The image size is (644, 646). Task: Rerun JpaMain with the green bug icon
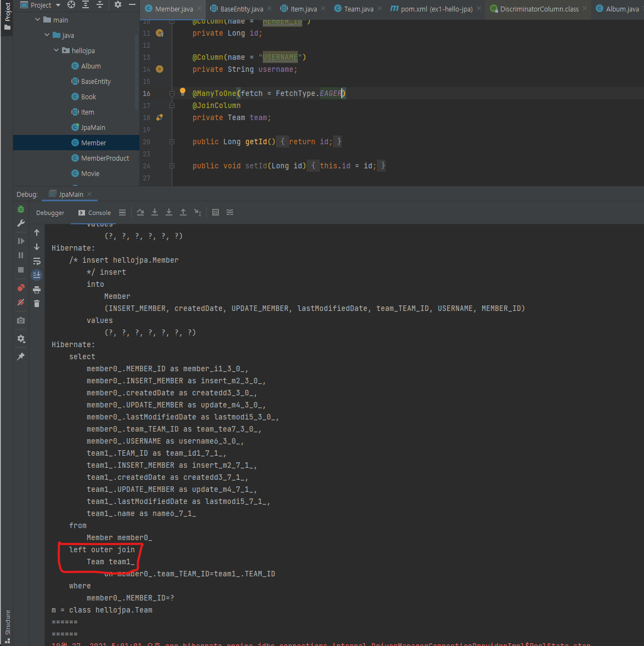[x=21, y=209]
